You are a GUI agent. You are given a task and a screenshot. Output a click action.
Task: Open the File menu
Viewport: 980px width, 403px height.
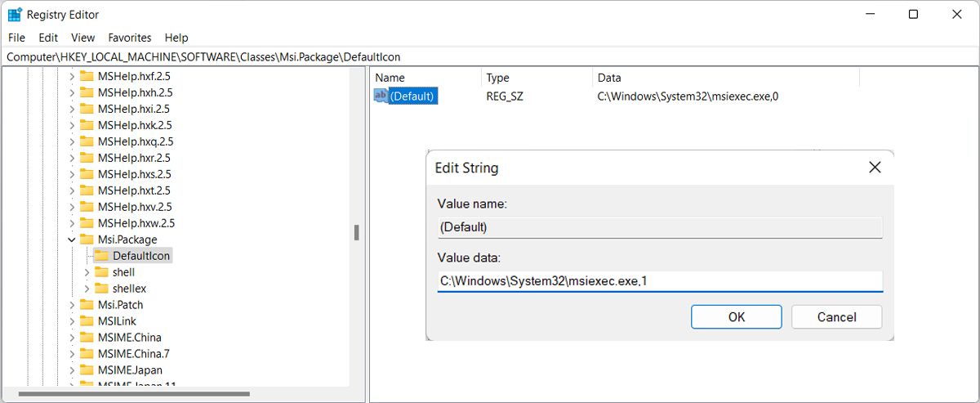[16, 38]
